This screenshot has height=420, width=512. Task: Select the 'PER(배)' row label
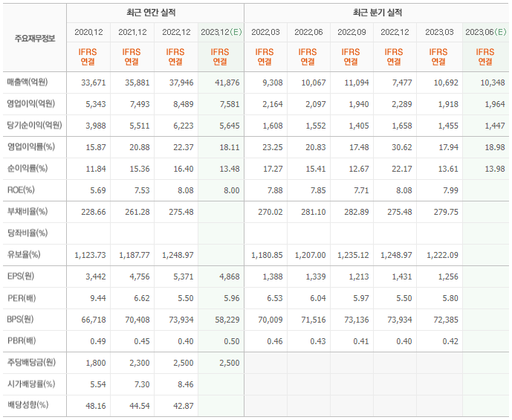point(22,298)
